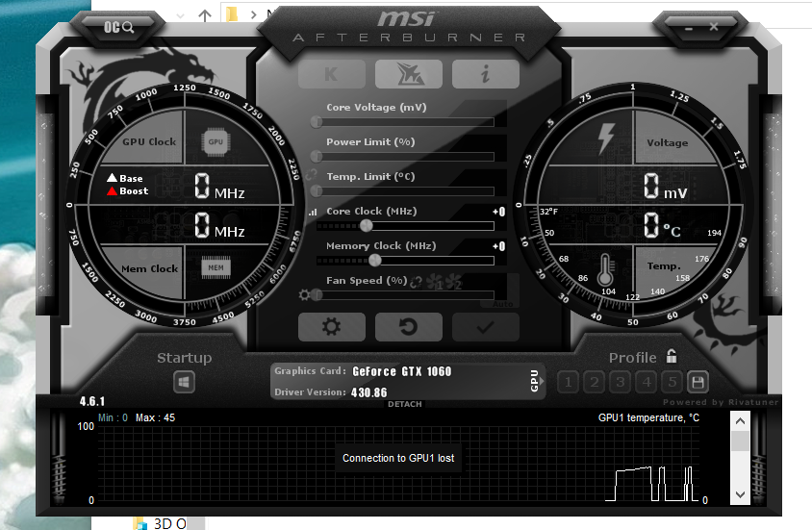Click the Core Clock slider handle

pyautogui.click(x=367, y=226)
